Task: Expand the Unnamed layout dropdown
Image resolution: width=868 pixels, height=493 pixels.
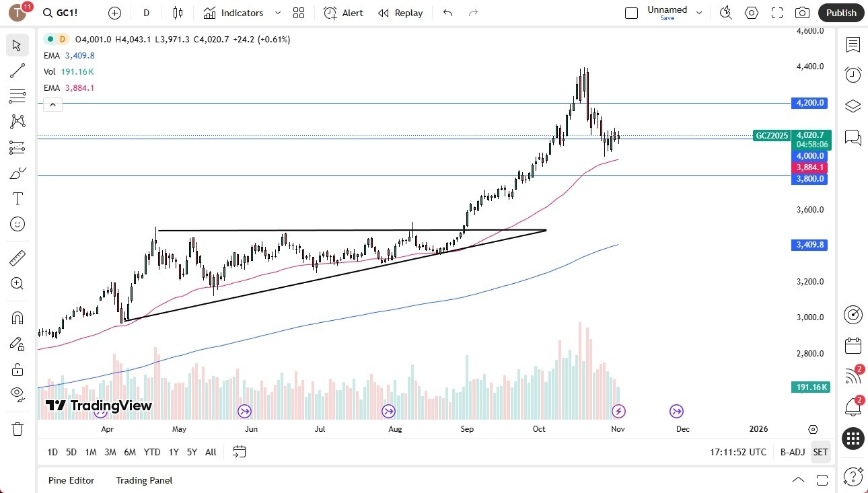Action: [x=699, y=13]
